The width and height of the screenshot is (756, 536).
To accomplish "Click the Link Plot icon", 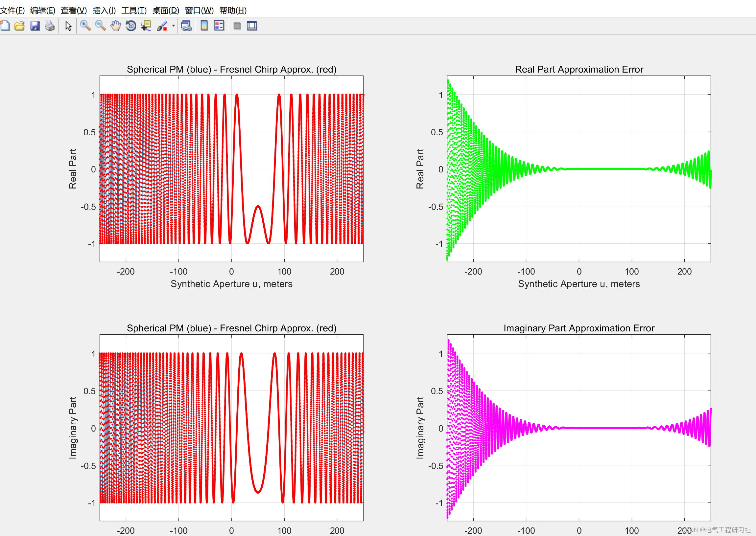I will [186, 26].
